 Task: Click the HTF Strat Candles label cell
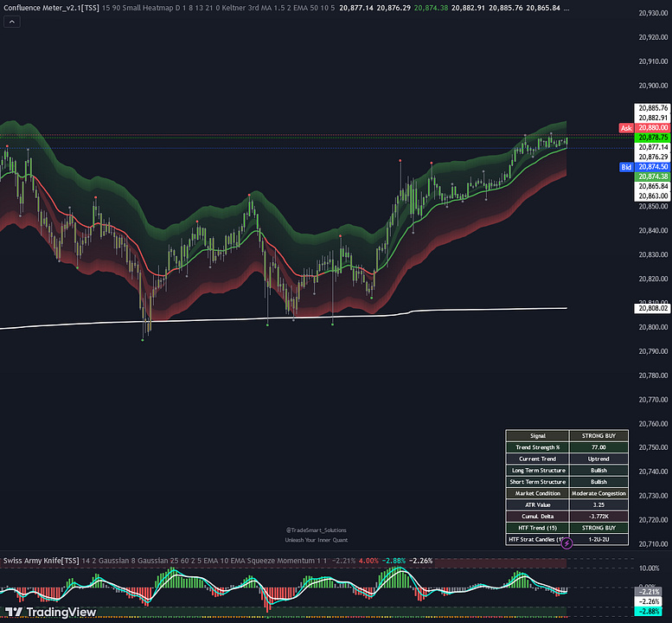click(x=537, y=539)
